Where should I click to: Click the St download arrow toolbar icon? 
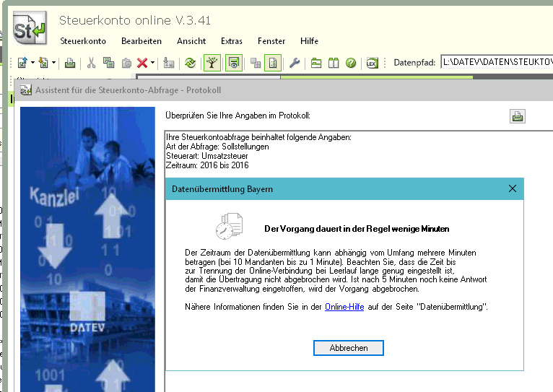[x=43, y=63]
